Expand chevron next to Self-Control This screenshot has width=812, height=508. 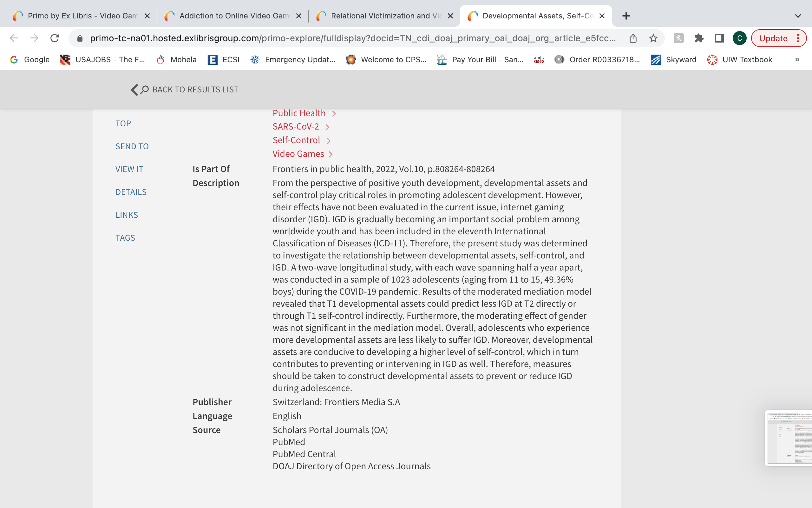click(x=329, y=140)
